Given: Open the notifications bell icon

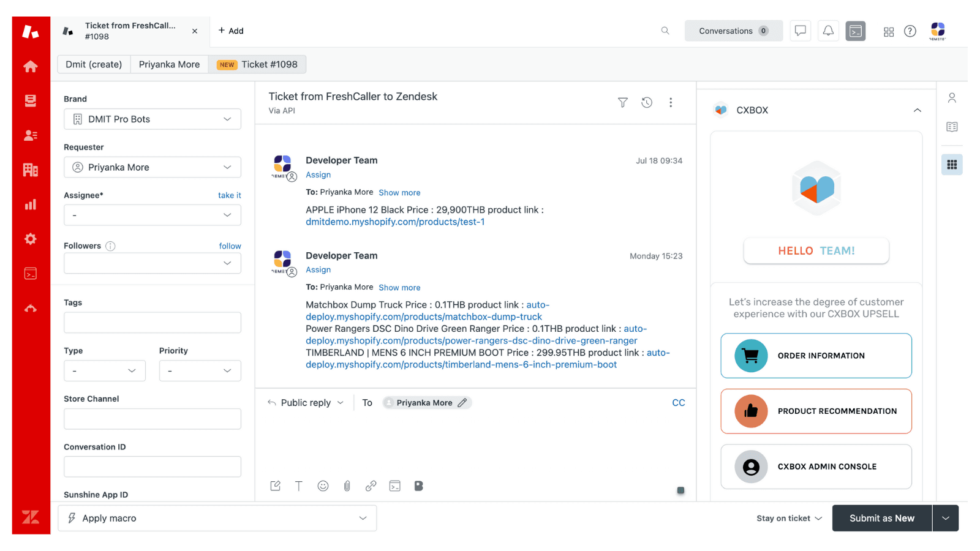Looking at the screenshot, I should point(828,31).
